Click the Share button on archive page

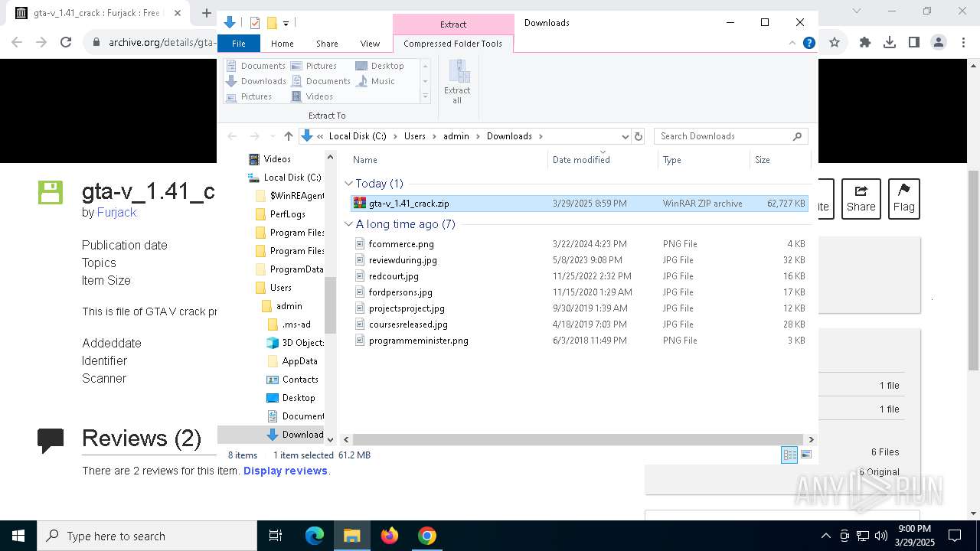click(x=861, y=199)
